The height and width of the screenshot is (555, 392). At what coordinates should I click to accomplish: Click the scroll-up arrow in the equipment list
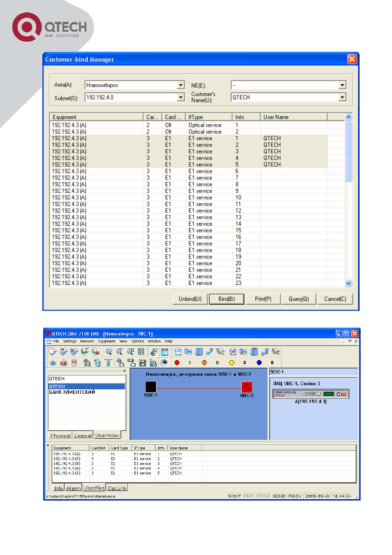[x=348, y=117]
